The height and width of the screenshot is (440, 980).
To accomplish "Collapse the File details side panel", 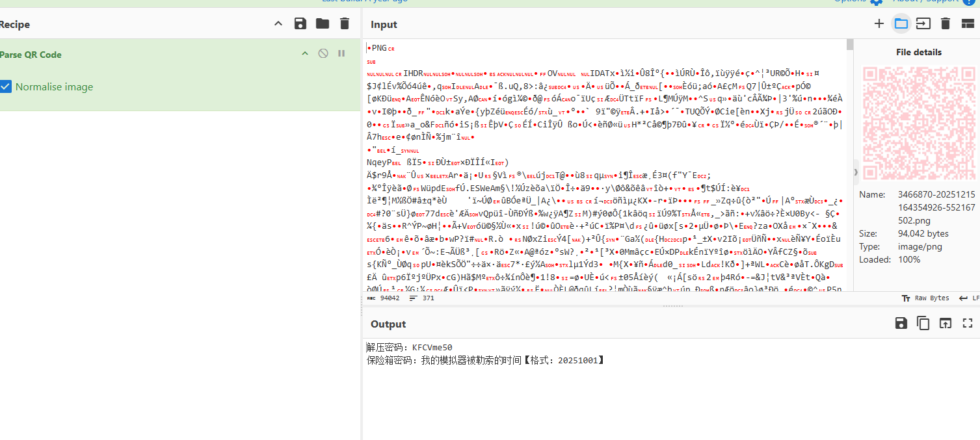I will click(x=856, y=172).
